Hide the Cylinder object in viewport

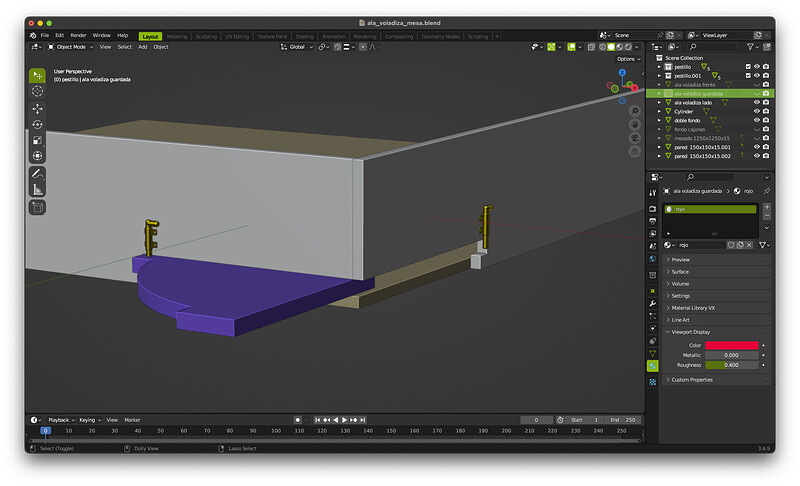757,111
